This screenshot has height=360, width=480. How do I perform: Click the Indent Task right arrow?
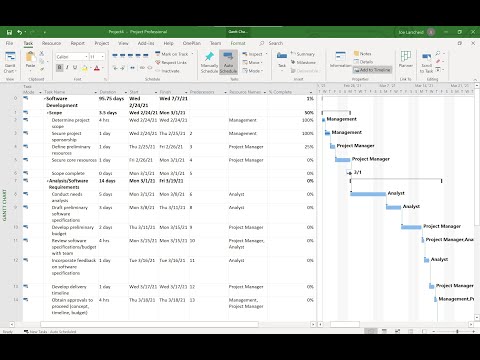pyautogui.click(x=122, y=68)
